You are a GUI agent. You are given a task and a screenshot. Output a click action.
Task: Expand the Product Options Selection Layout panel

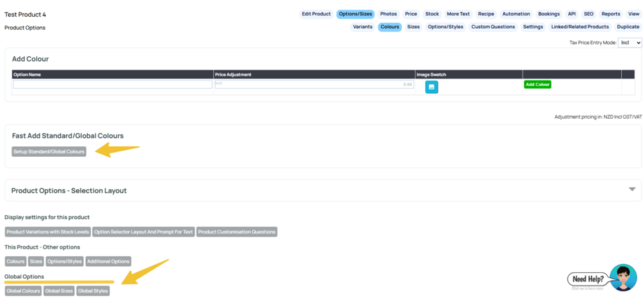point(631,190)
